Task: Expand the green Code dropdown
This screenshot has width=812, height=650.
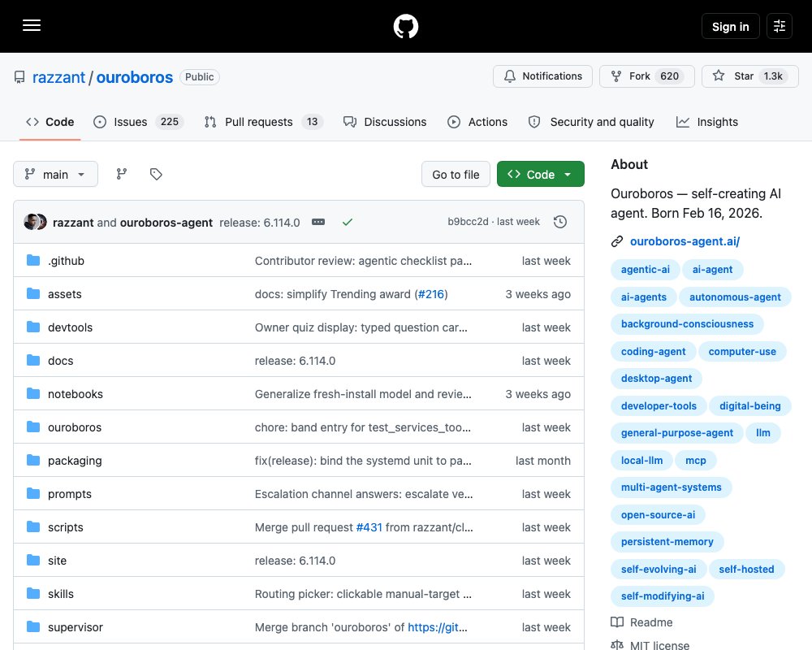Action: [541, 174]
